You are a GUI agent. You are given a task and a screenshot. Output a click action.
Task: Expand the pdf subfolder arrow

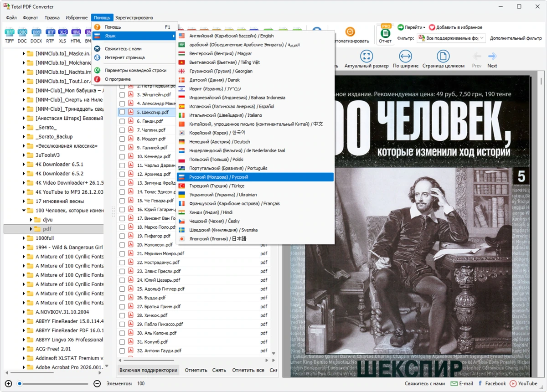point(31,229)
